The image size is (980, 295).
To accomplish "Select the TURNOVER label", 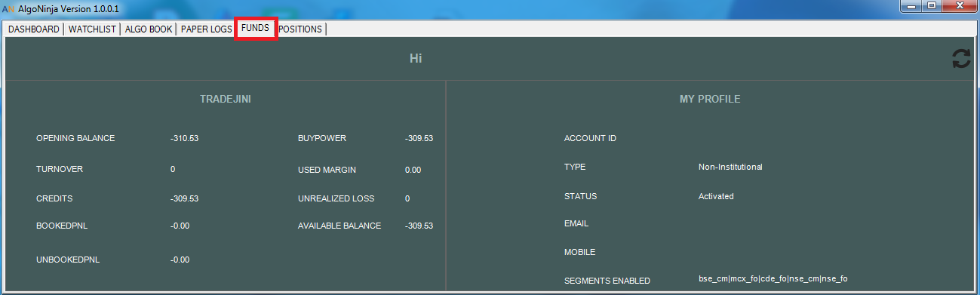I will click(x=60, y=169).
